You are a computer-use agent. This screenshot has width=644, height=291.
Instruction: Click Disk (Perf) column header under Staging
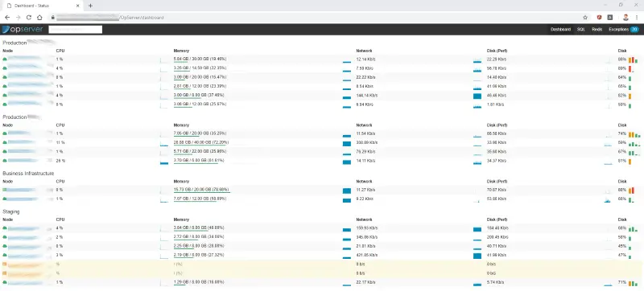tap(497, 219)
